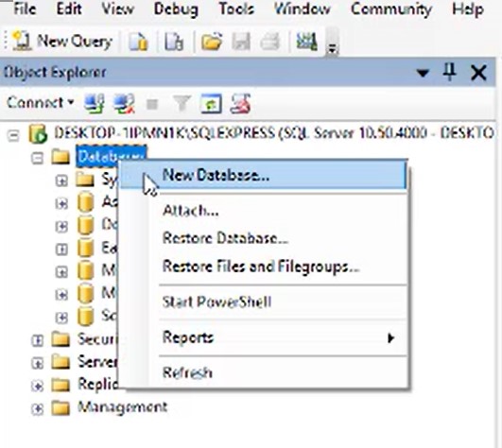502x448 pixels.
Task: Click the Disconnect server icon
Action: click(124, 103)
